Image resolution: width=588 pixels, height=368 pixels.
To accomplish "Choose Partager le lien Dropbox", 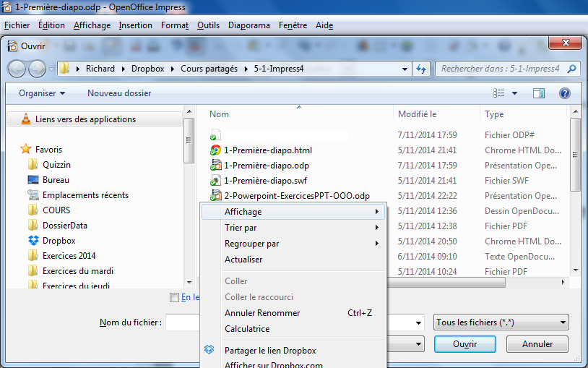I will pyautogui.click(x=293, y=351).
